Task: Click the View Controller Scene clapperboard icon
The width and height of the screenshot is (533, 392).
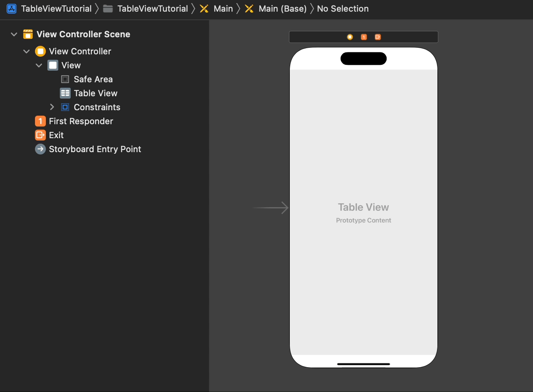Action: pos(28,34)
